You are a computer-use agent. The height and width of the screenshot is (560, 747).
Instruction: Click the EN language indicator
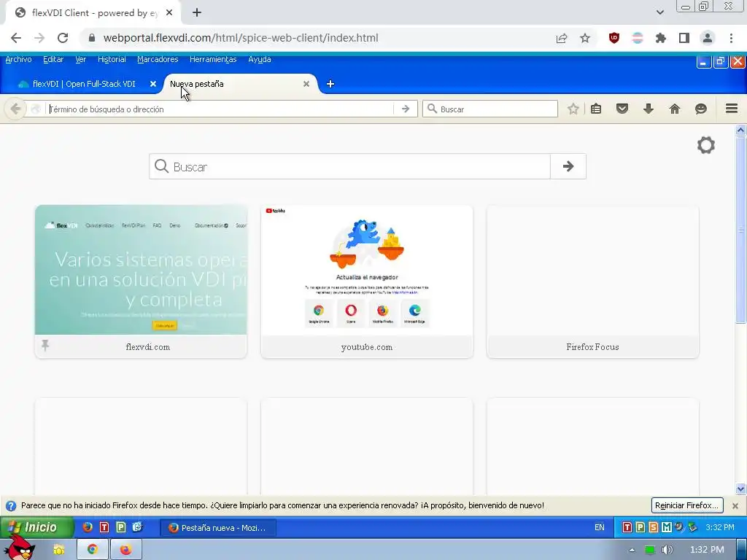[x=600, y=528]
